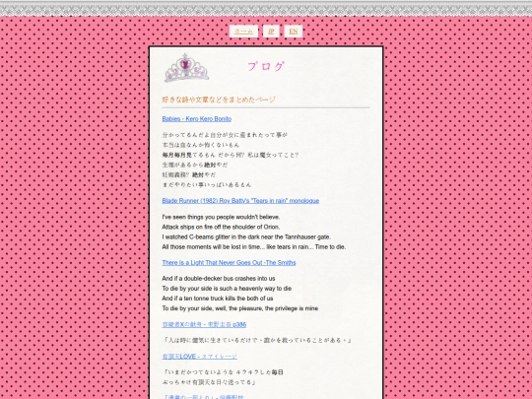Screen dimensions: 532x399
Task: Click the line 'I watched C-beams glitter in the dark'
Action: [246, 236]
